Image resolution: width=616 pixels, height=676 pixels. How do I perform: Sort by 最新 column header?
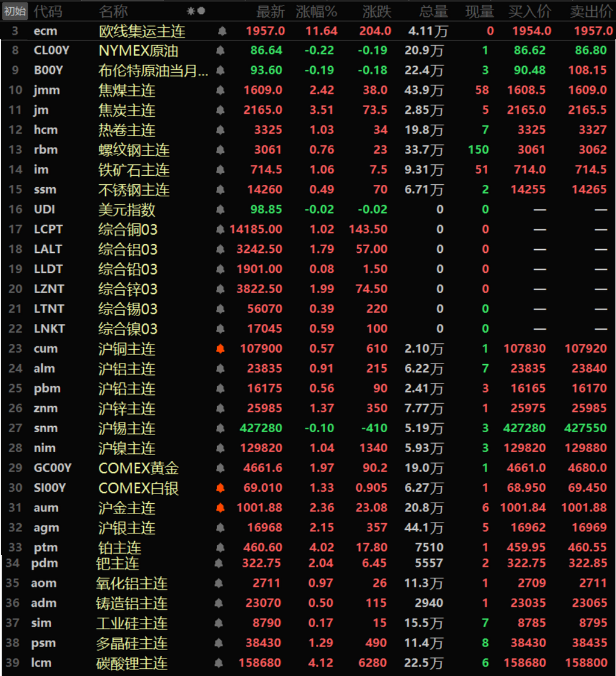point(271,11)
